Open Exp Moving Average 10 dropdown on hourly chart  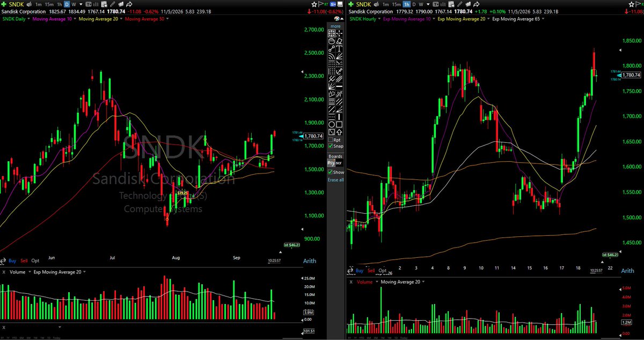click(x=433, y=19)
